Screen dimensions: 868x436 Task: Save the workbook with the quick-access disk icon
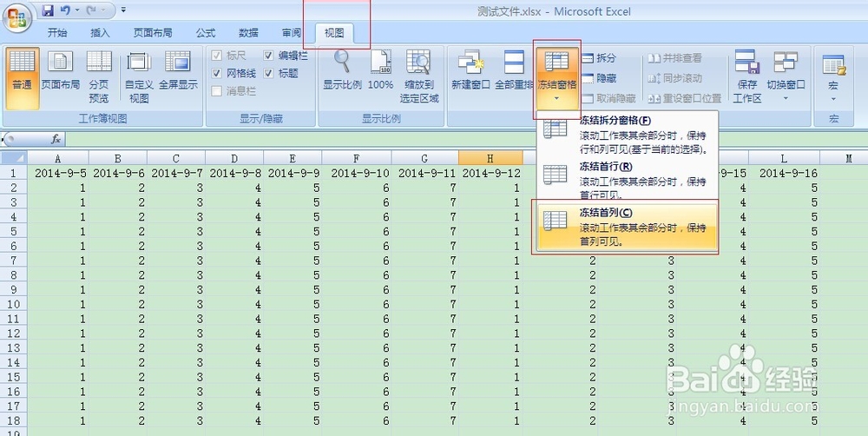(48, 10)
